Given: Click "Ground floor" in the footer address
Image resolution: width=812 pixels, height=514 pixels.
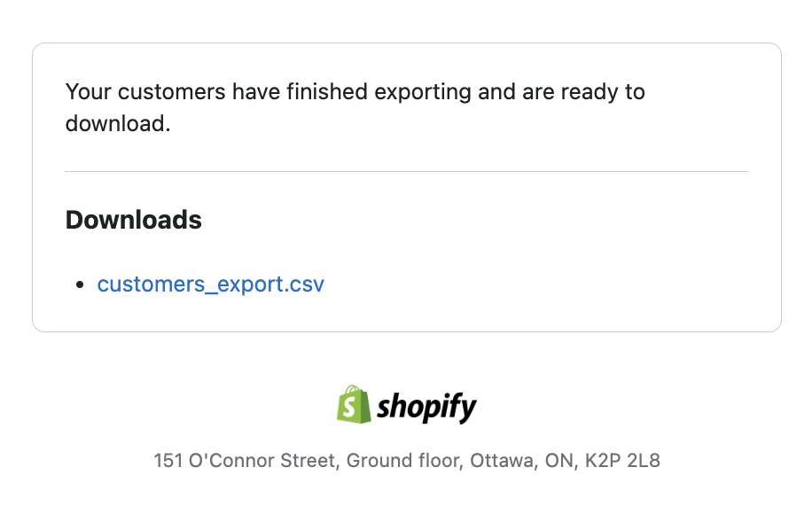Looking at the screenshot, I should coord(404,461).
